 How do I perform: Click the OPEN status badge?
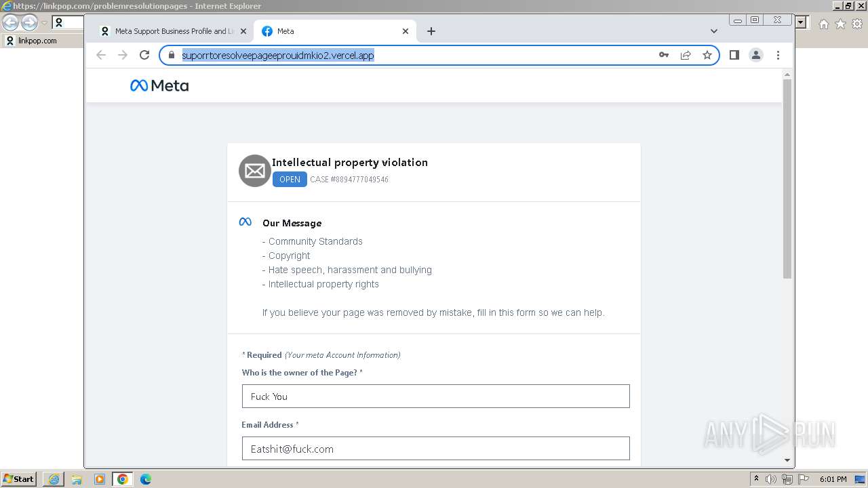tap(290, 180)
